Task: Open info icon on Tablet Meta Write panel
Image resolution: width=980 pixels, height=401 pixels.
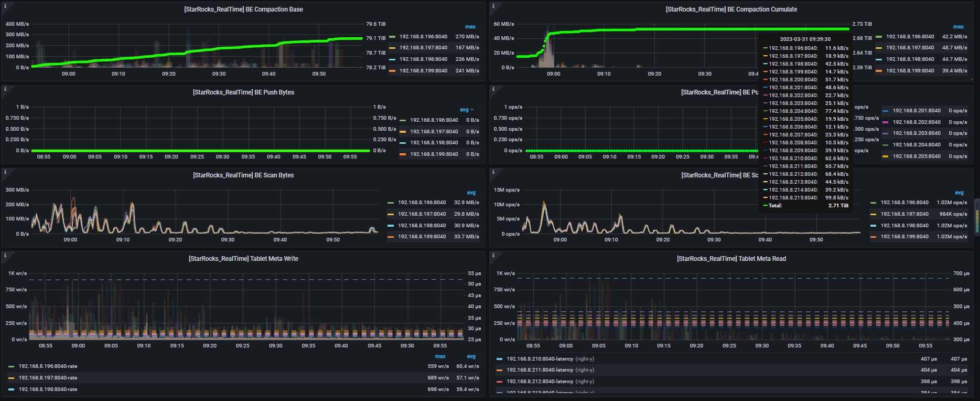Action: pyautogui.click(x=5, y=255)
